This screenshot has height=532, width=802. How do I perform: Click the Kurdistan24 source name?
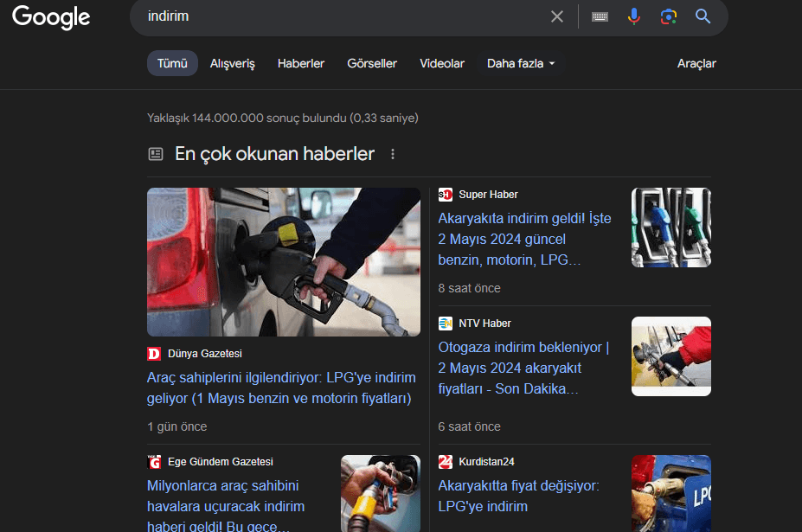[x=486, y=461]
